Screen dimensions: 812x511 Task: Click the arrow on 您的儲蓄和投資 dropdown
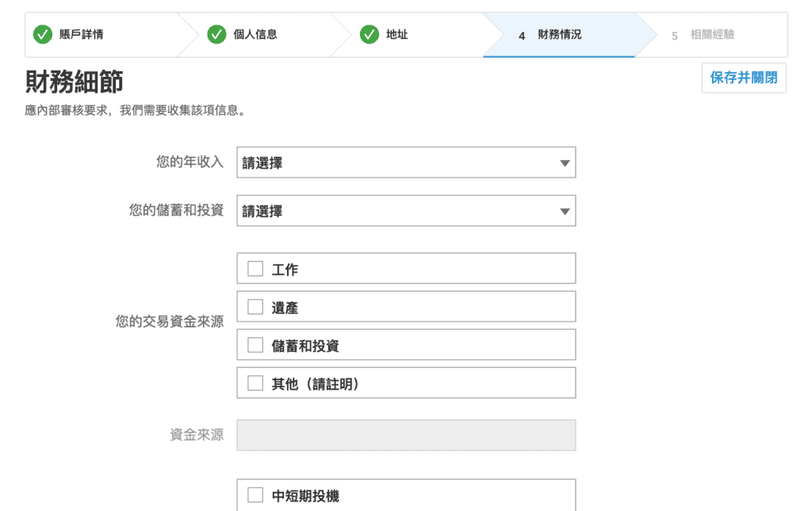(x=565, y=211)
